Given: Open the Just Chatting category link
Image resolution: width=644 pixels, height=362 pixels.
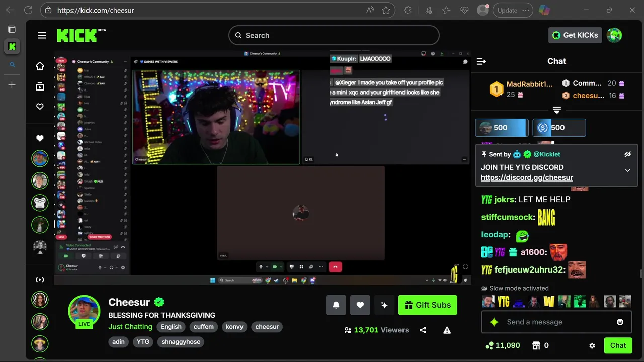Looking at the screenshot, I should pos(130,327).
